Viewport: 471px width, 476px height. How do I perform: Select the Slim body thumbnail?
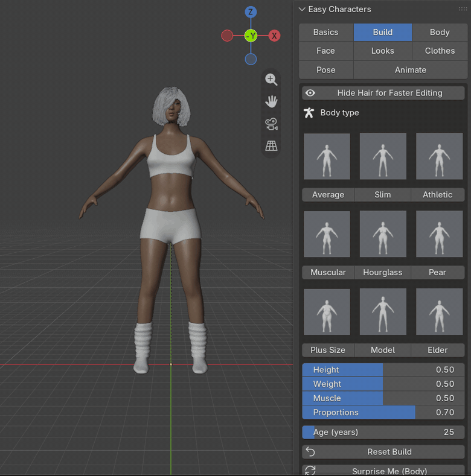tap(383, 156)
